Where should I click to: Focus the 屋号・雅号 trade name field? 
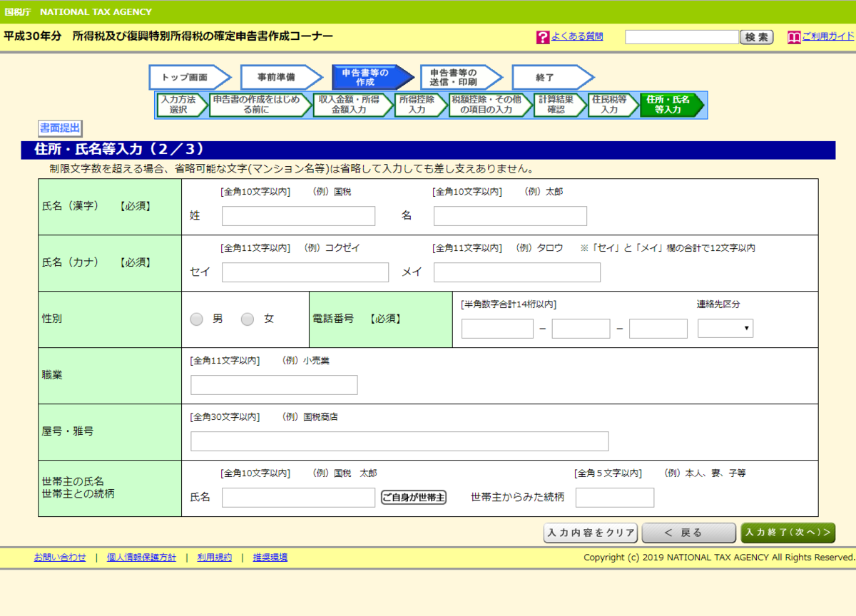(x=399, y=441)
